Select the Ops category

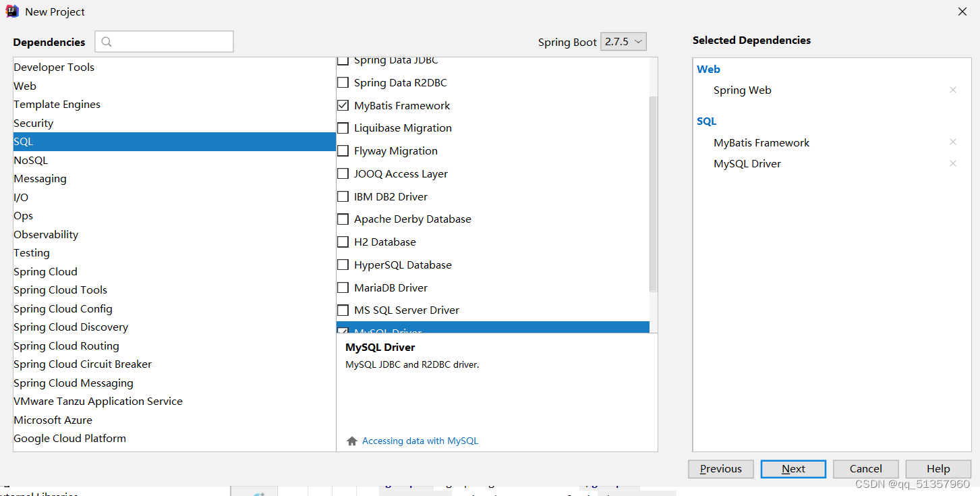click(174, 215)
